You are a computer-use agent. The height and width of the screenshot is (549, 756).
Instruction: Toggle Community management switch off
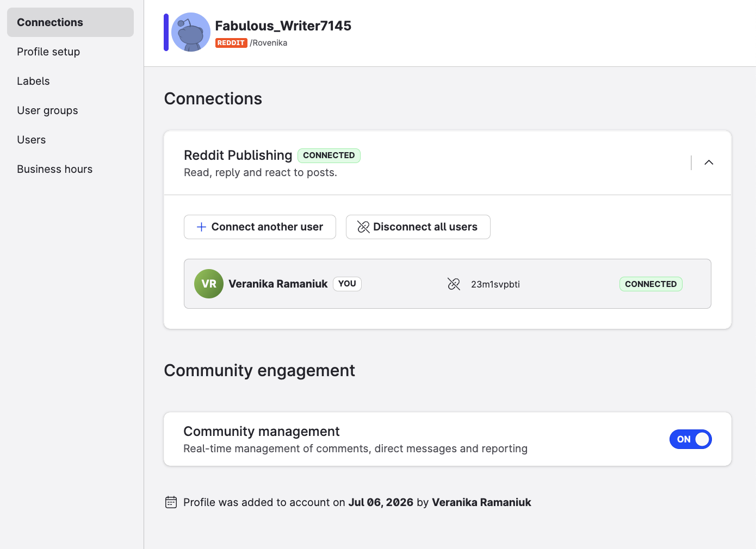click(x=690, y=439)
